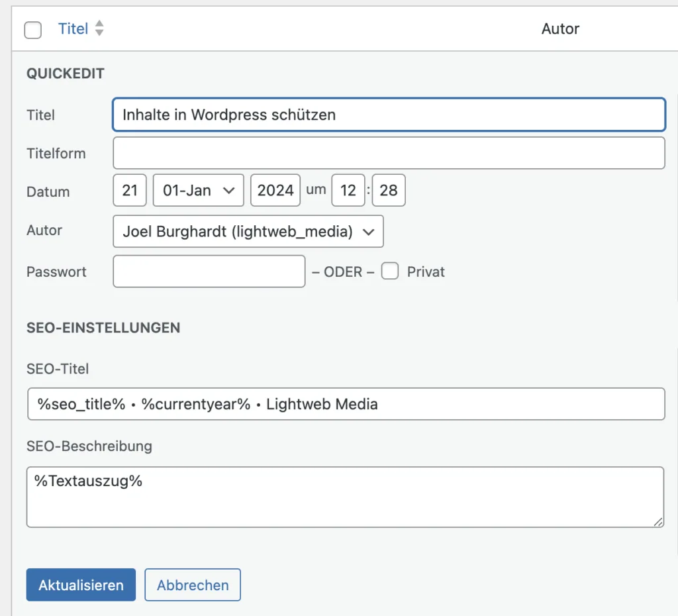The width and height of the screenshot is (678, 616).
Task: Click the minute field showing 28
Action: coord(389,190)
